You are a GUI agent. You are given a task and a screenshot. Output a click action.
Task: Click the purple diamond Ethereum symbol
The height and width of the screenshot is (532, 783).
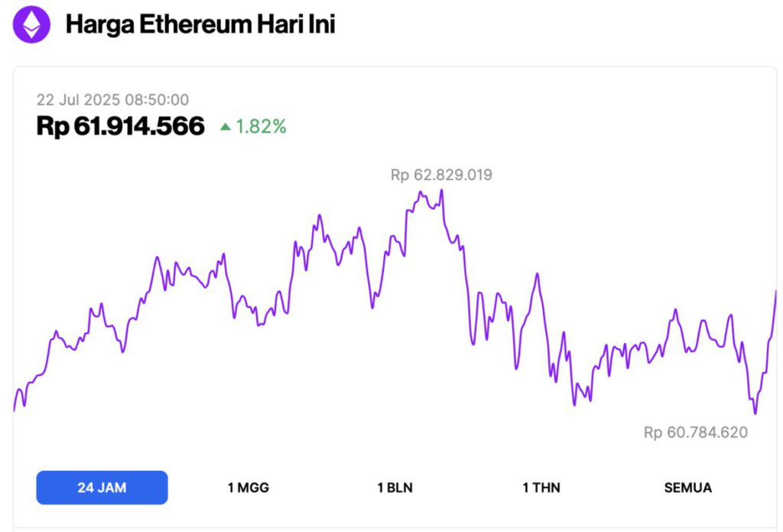[x=31, y=24]
